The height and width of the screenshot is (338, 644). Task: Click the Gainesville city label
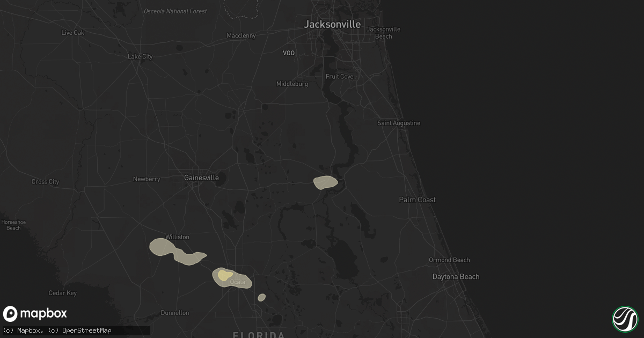(x=201, y=178)
